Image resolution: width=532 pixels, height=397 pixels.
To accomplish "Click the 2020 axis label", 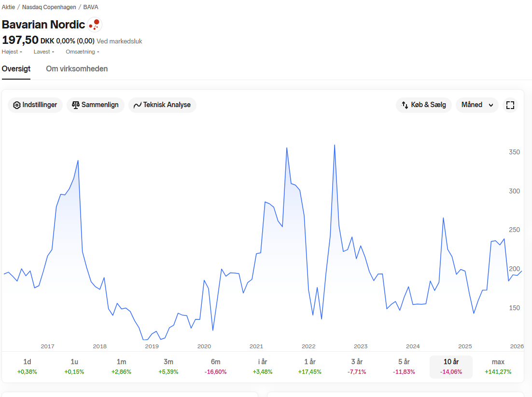I will coord(204,346).
